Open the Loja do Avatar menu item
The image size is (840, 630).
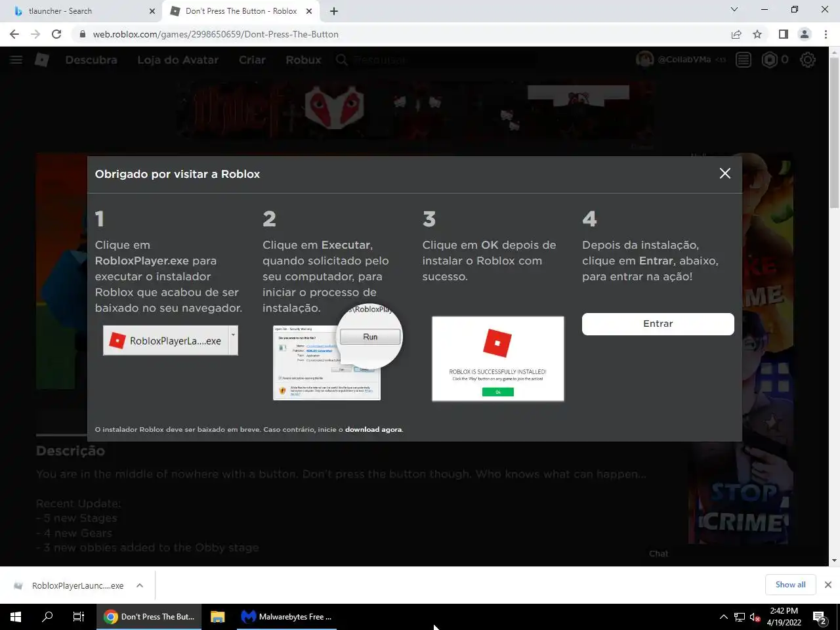pyautogui.click(x=178, y=60)
